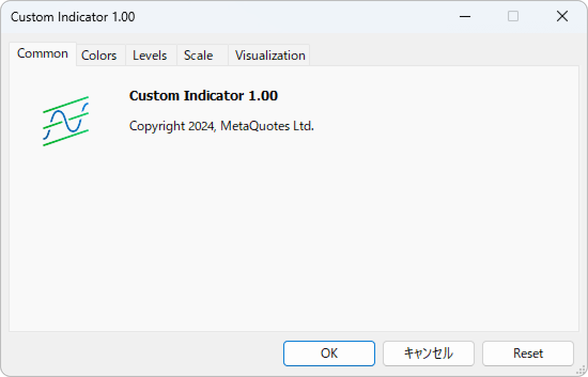Click the custom indicator wave icon
Screen dimensions: 588x377
pyautogui.click(x=66, y=121)
